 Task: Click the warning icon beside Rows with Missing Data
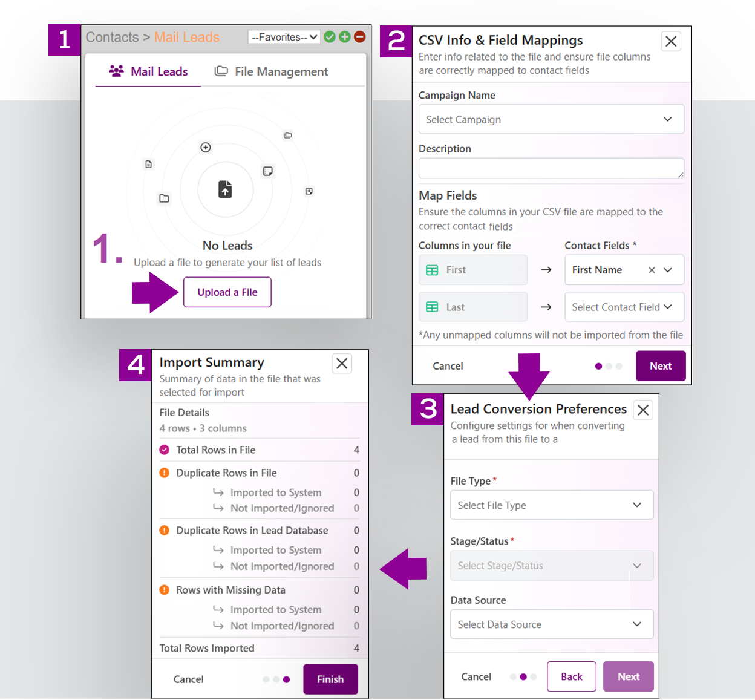click(x=164, y=590)
